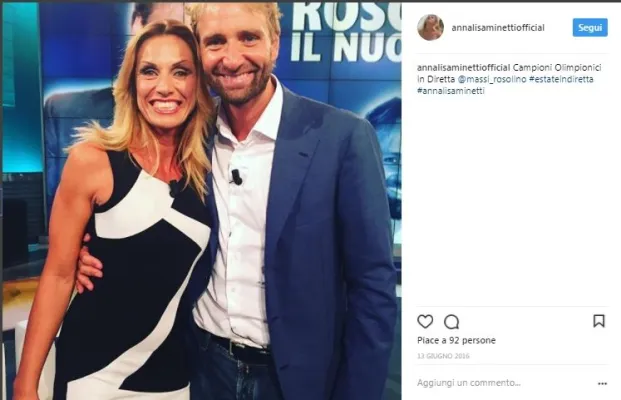Screen dimensions: 621x400
Task: Follow the account with the Segui button
Action: (x=590, y=27)
